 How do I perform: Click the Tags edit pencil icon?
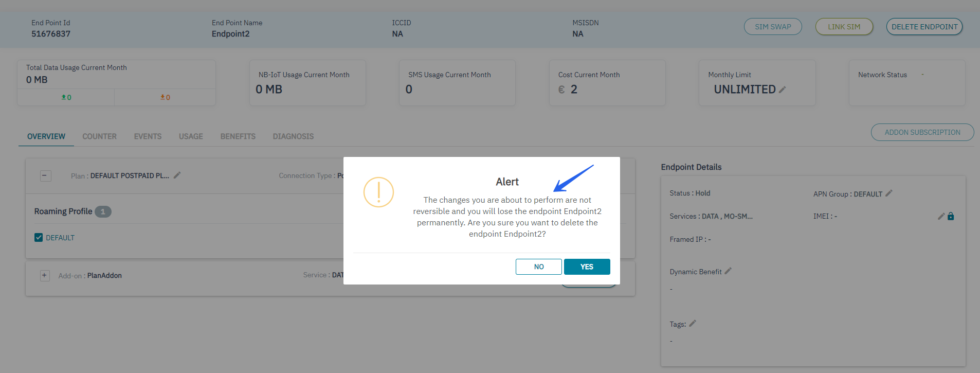coord(693,324)
